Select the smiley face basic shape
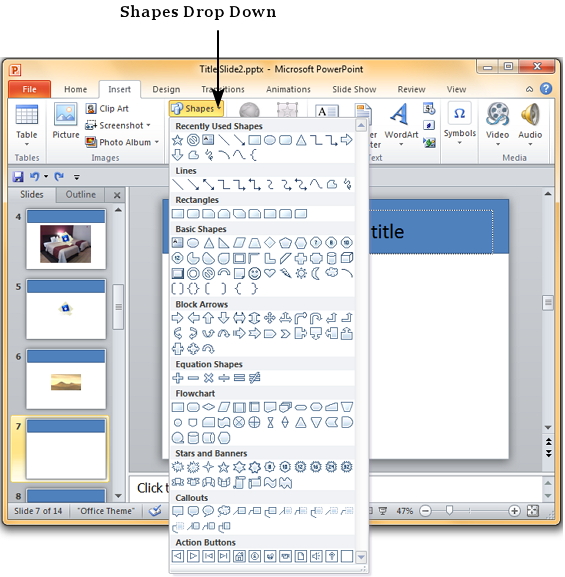Image resolution: width=565 pixels, height=577 pixels. 254,273
